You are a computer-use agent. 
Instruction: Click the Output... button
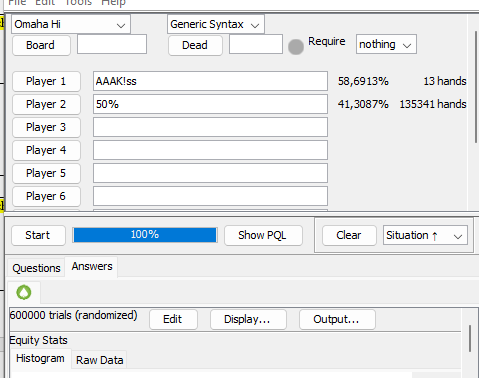click(x=337, y=319)
